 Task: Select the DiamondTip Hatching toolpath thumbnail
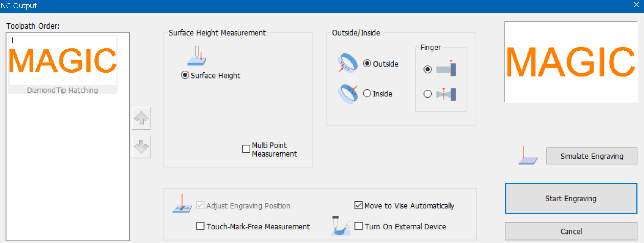[x=63, y=65]
